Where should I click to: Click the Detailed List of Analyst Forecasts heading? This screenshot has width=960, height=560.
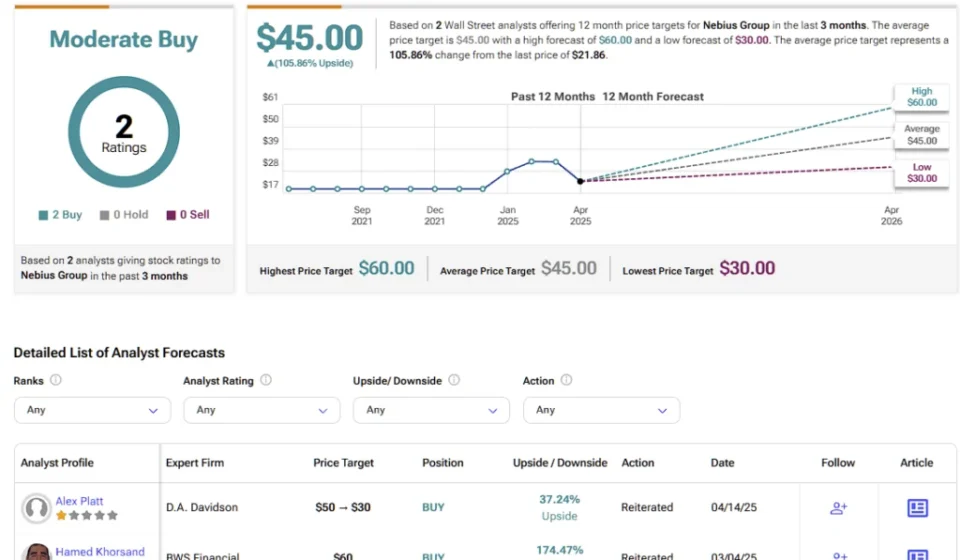coord(119,353)
